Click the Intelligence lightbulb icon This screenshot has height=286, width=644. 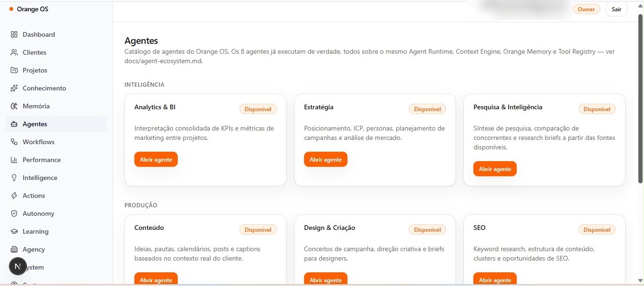(x=14, y=178)
